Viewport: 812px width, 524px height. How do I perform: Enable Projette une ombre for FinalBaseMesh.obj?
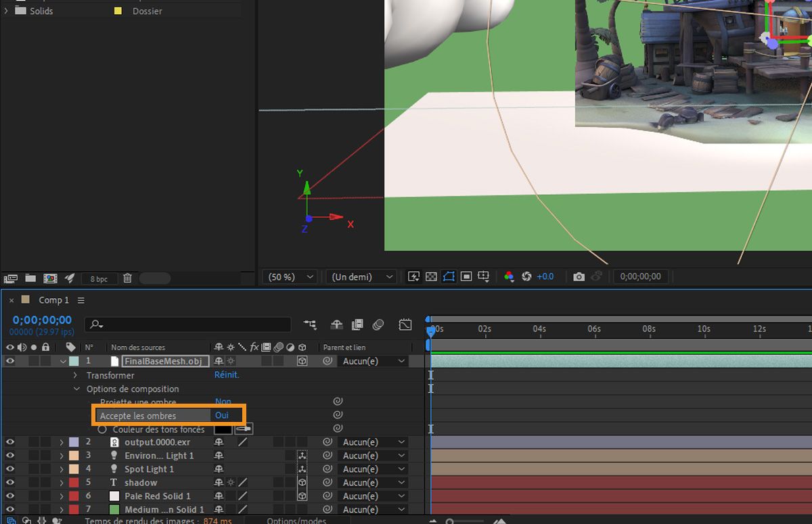223,402
